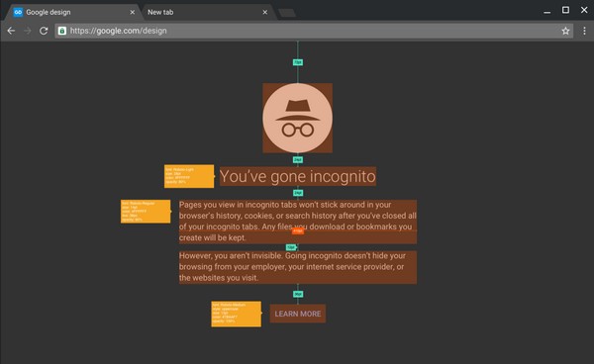Open a new tab with the tab-strip button
Image resolution: width=594 pixels, height=364 pixels.
point(287,13)
